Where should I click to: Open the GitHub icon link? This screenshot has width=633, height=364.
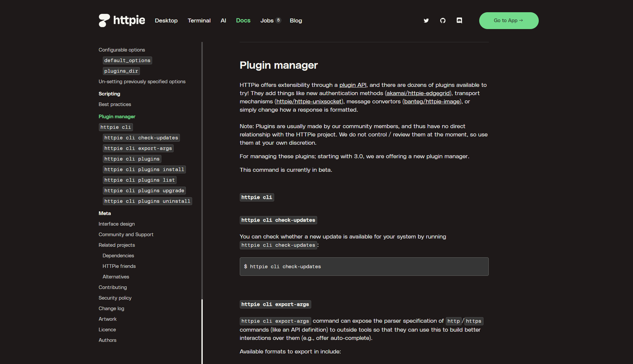coord(443,20)
